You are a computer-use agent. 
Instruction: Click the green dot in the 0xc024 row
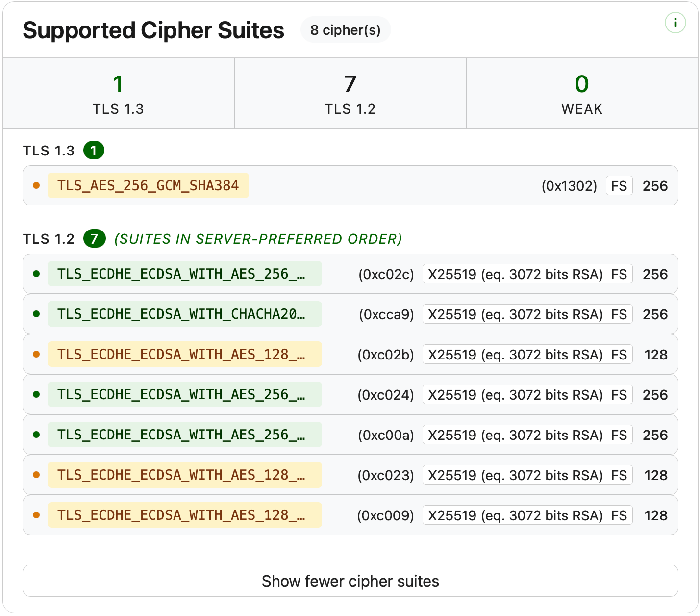36,394
